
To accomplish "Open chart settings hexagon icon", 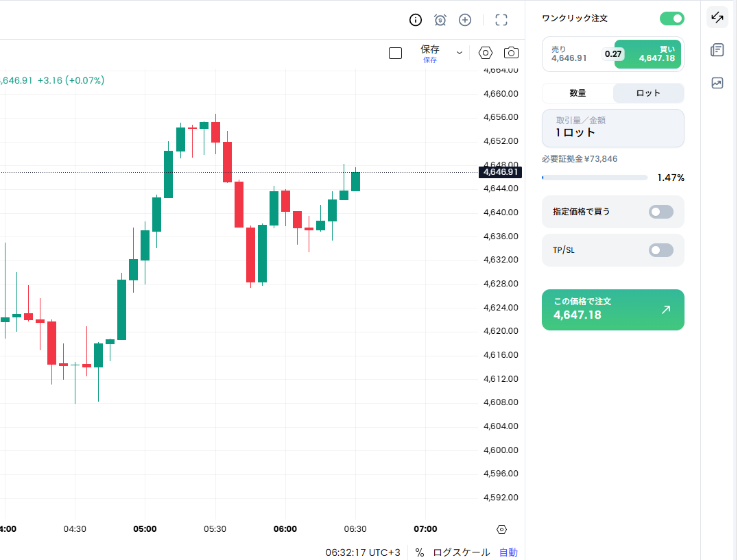I will coord(485,53).
